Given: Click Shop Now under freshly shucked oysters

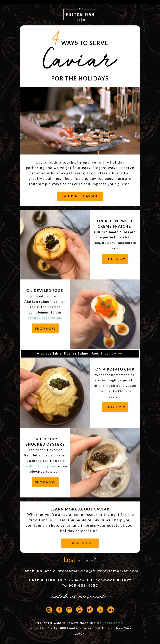Looking at the screenshot, I should pyautogui.click(x=45, y=482).
